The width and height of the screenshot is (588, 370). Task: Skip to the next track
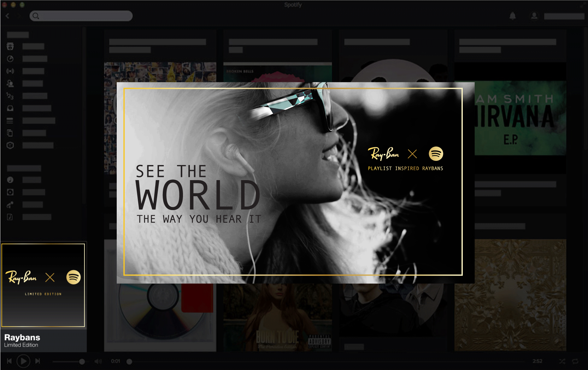click(38, 361)
